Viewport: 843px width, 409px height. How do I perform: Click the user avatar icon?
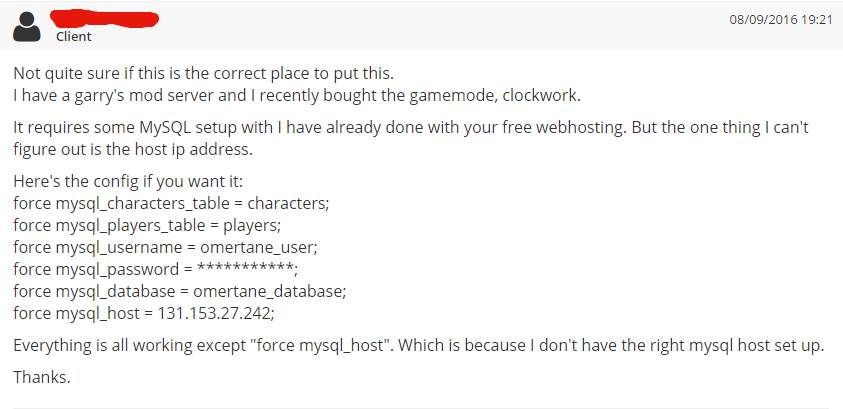27,26
